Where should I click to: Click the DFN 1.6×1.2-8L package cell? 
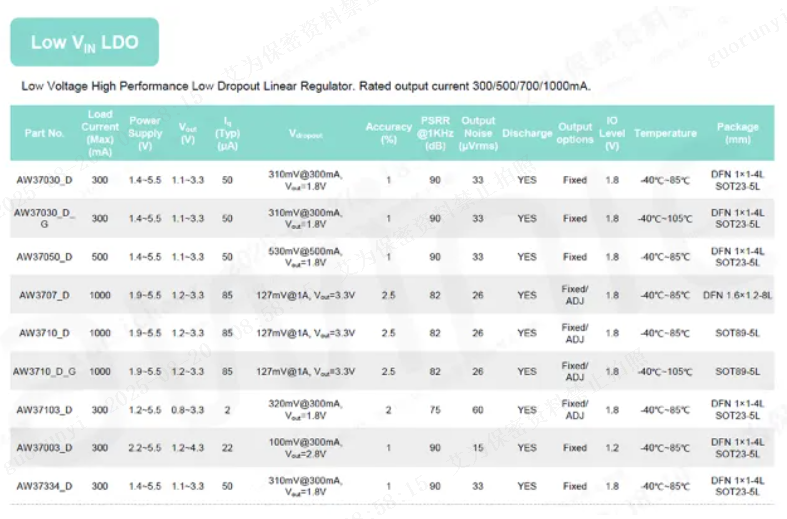point(737,295)
